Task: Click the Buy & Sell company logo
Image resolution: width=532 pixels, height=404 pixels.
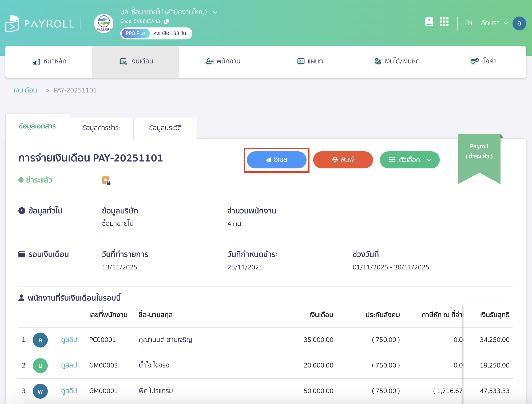Action: 104,23
